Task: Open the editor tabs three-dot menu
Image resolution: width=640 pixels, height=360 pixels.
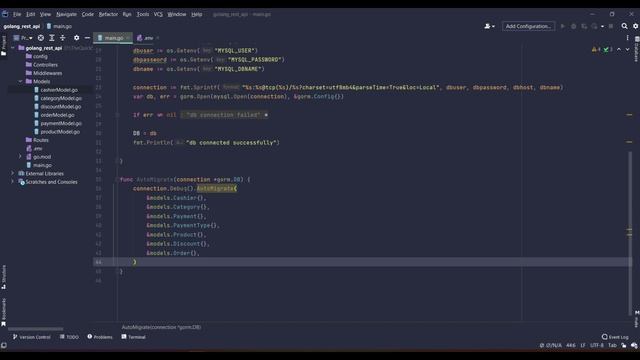Action: click(x=627, y=38)
